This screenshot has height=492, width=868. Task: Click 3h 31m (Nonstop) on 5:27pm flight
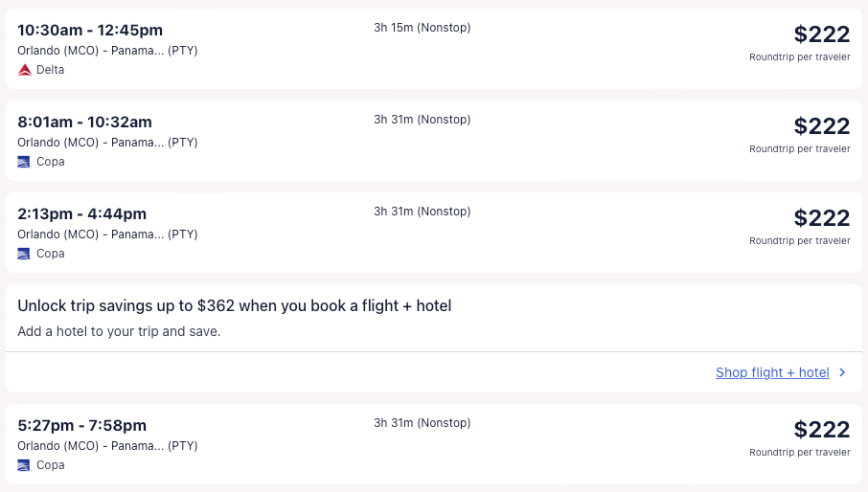point(422,423)
